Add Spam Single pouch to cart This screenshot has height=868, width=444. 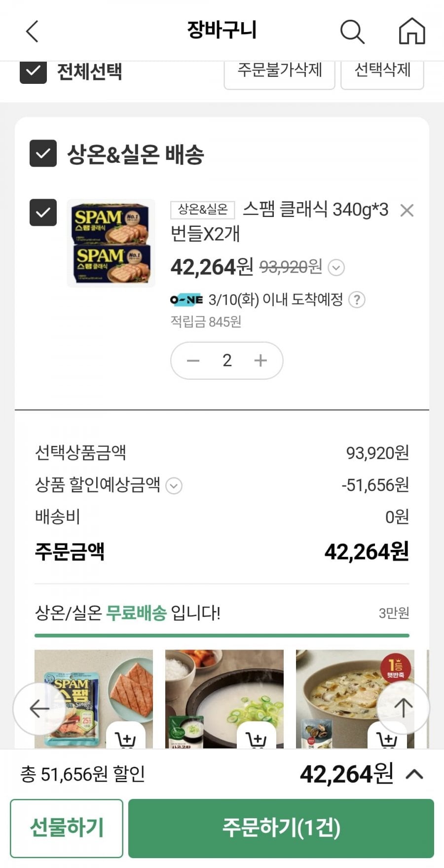point(125,738)
